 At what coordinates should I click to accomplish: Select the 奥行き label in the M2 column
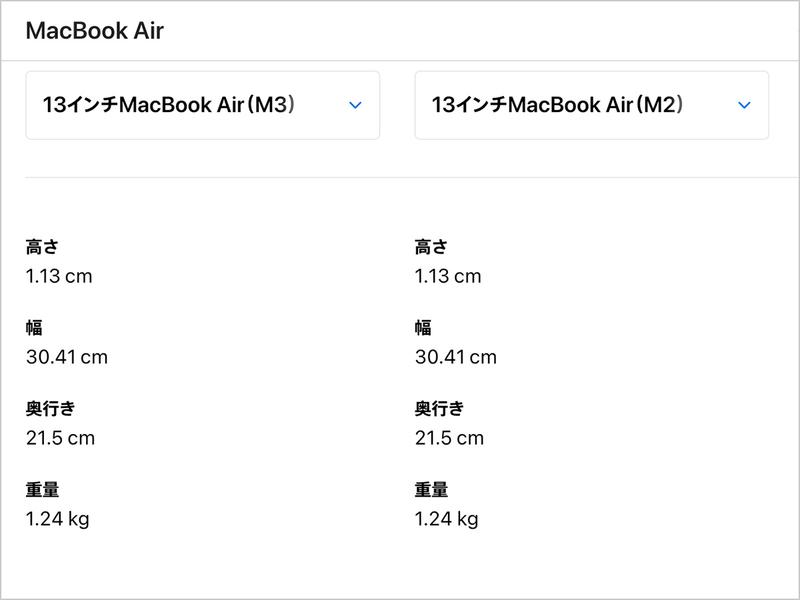tap(439, 409)
